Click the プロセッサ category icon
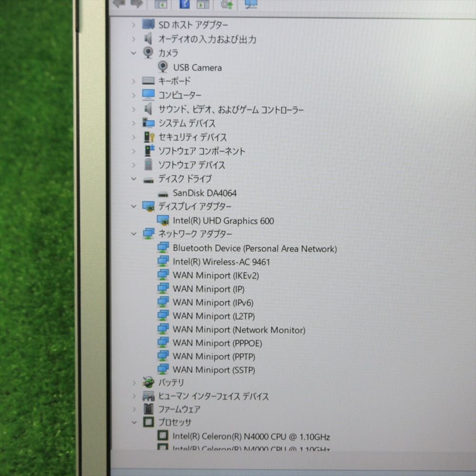The image size is (476, 476). pyautogui.click(x=149, y=422)
